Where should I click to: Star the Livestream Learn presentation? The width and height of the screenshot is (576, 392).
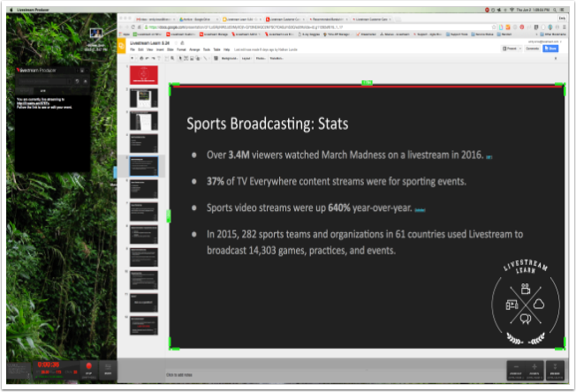(176, 43)
